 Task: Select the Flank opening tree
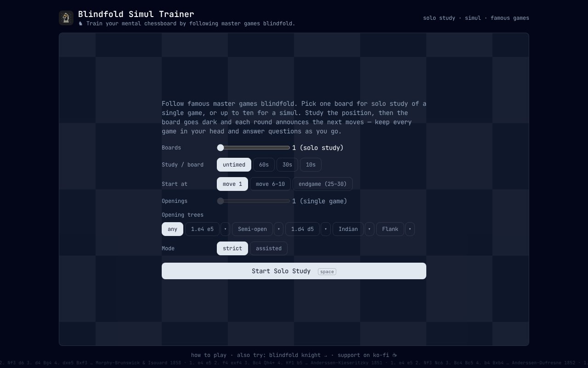pos(390,229)
